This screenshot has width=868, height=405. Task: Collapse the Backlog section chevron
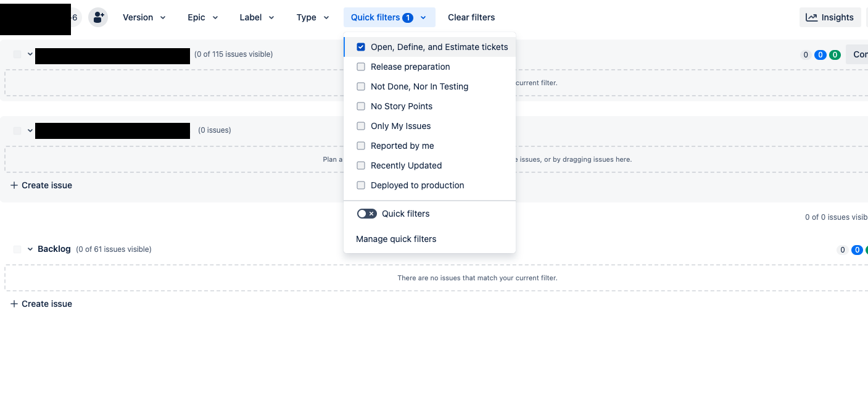30,249
